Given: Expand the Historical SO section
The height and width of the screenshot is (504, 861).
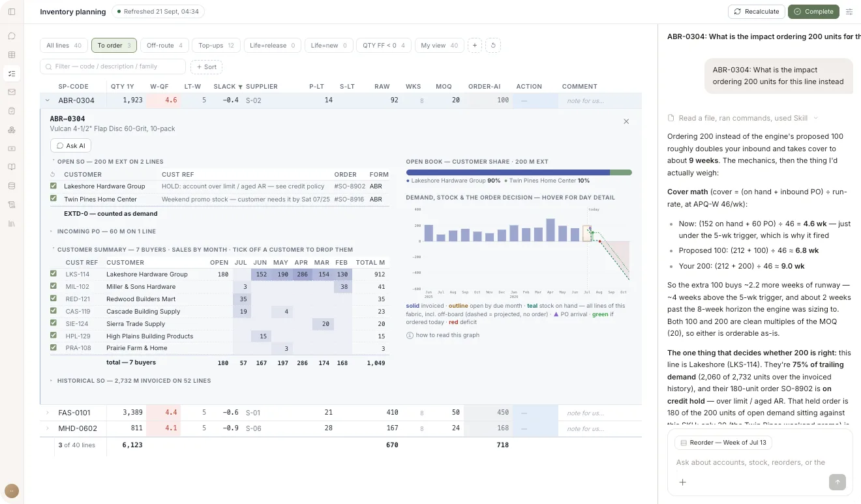Looking at the screenshot, I should 130,381.
